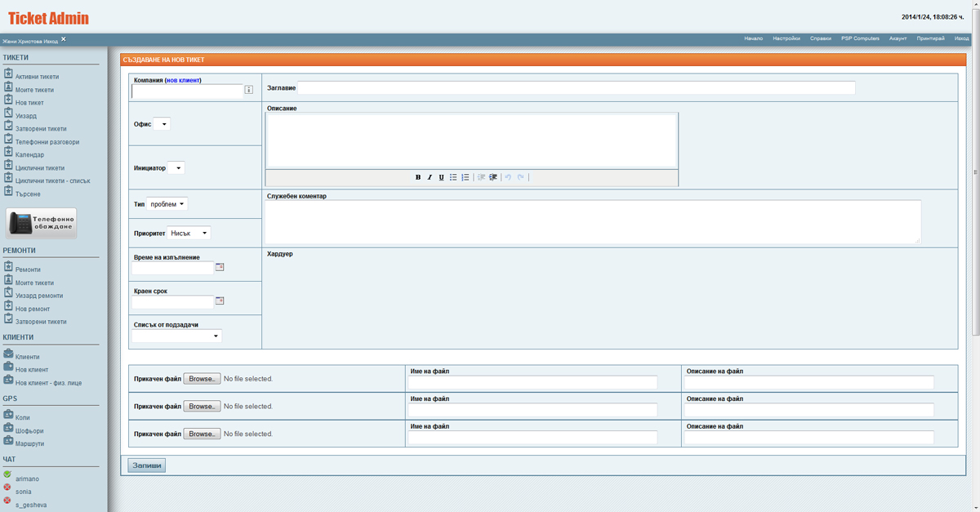Open the Офис dropdown
Viewport: 980px width, 512px height.
162,124
